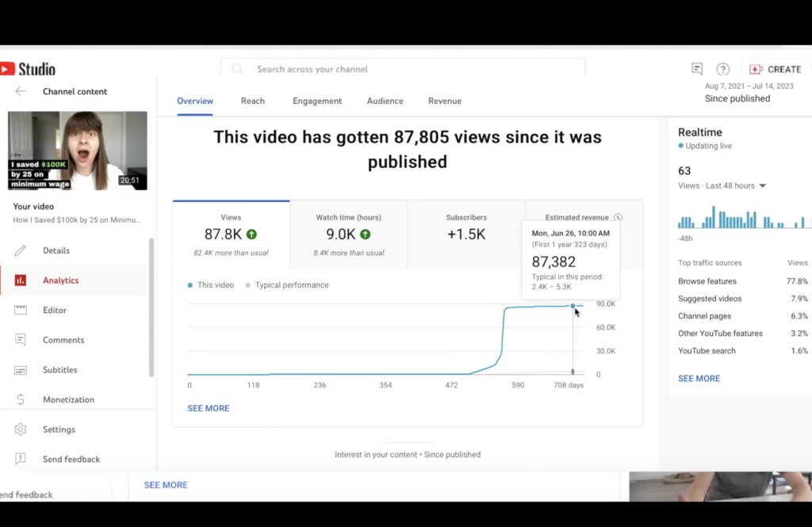Click the video thumbnail preview

(x=78, y=151)
